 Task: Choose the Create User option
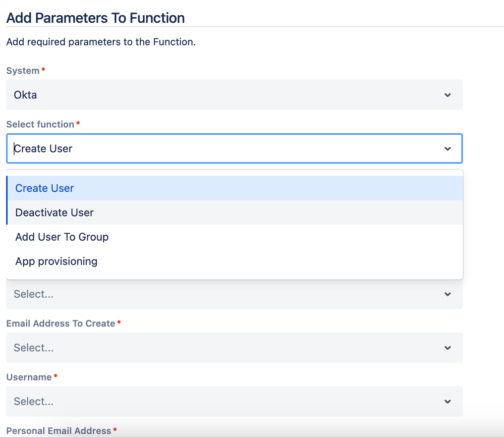point(44,188)
